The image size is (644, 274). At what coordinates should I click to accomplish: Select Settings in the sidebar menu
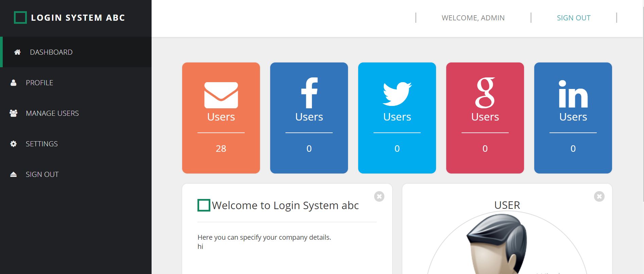tap(76, 144)
